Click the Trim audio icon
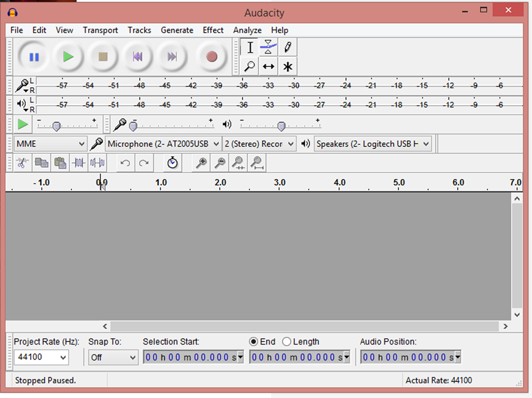The image size is (532, 398). coord(79,163)
